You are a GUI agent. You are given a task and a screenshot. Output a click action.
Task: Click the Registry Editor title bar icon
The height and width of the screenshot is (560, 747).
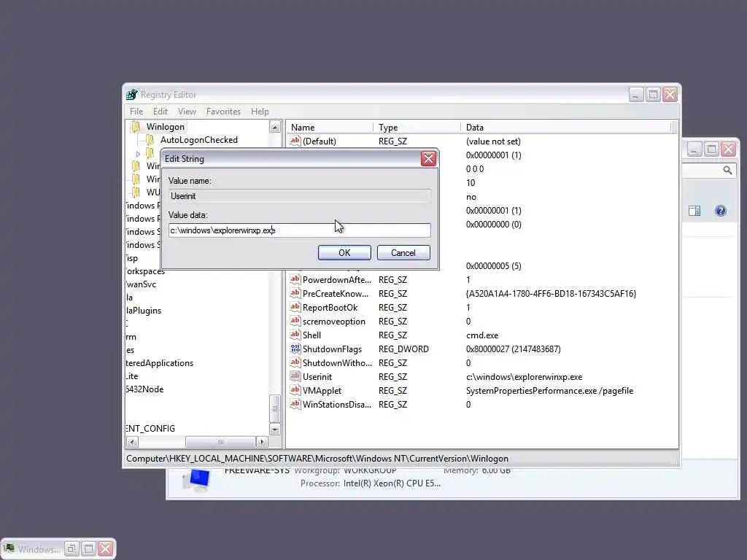(132, 94)
